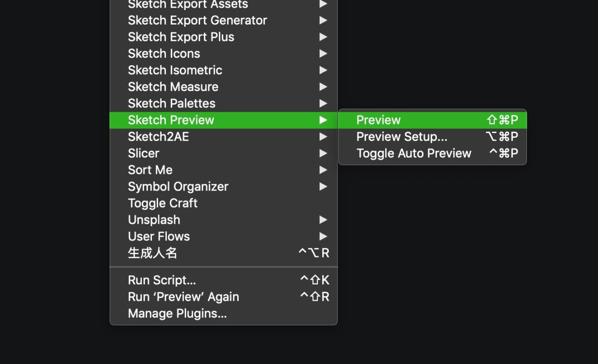Select the Sketch2AE menu item

point(223,137)
